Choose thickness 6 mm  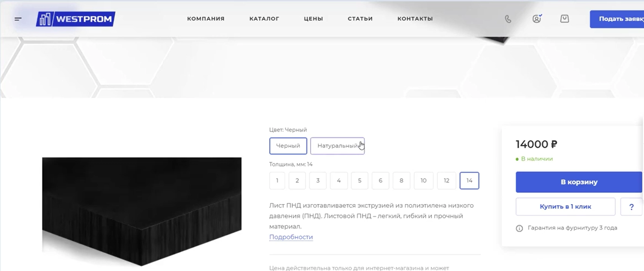[x=380, y=181]
